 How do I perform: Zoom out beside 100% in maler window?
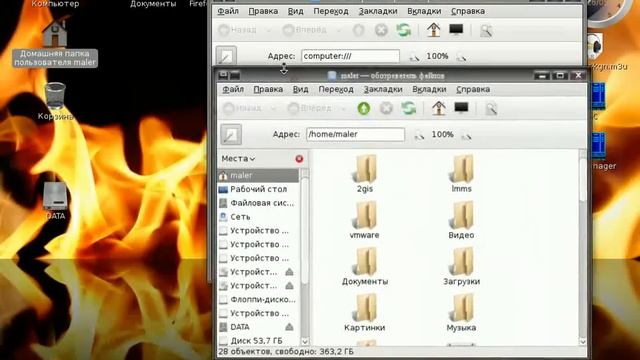pos(419,135)
